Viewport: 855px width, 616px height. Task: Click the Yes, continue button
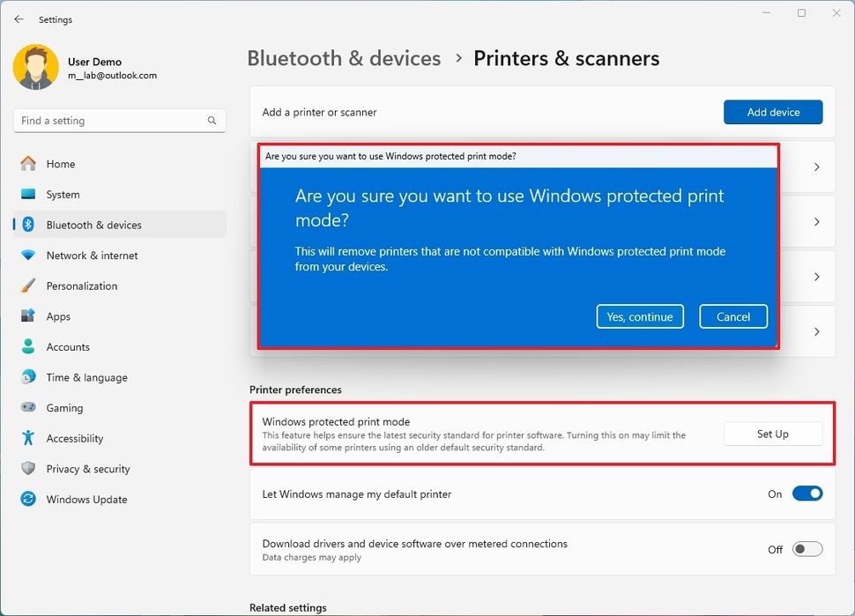[640, 316]
